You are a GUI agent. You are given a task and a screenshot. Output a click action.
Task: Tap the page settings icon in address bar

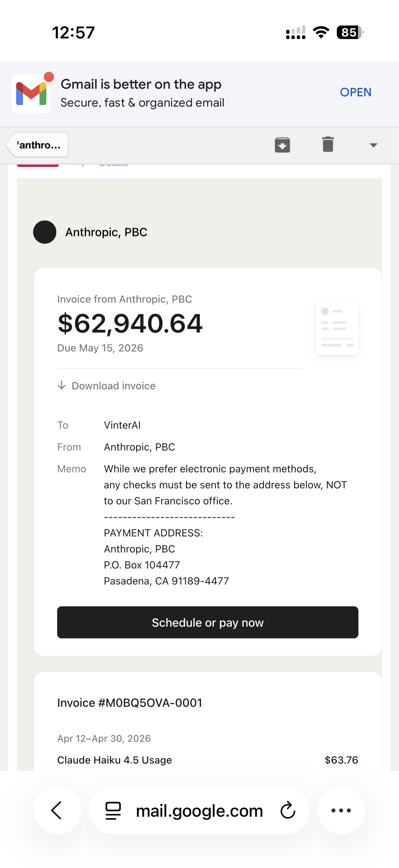coord(113,810)
